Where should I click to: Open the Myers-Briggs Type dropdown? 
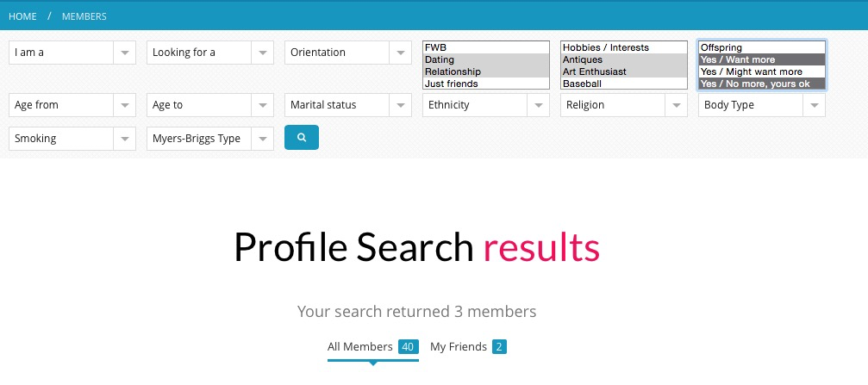209,138
